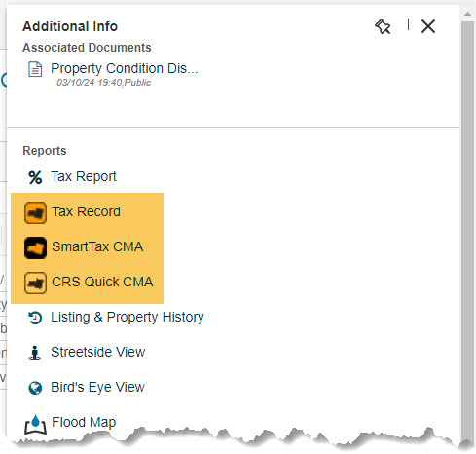Close the Additional Info panel
The image size is (476, 454).
(x=428, y=26)
